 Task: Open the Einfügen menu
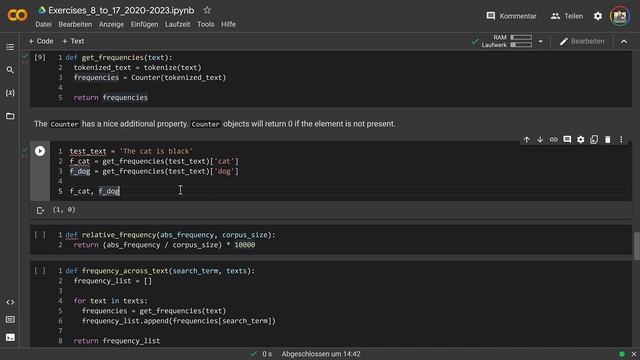pos(144,24)
